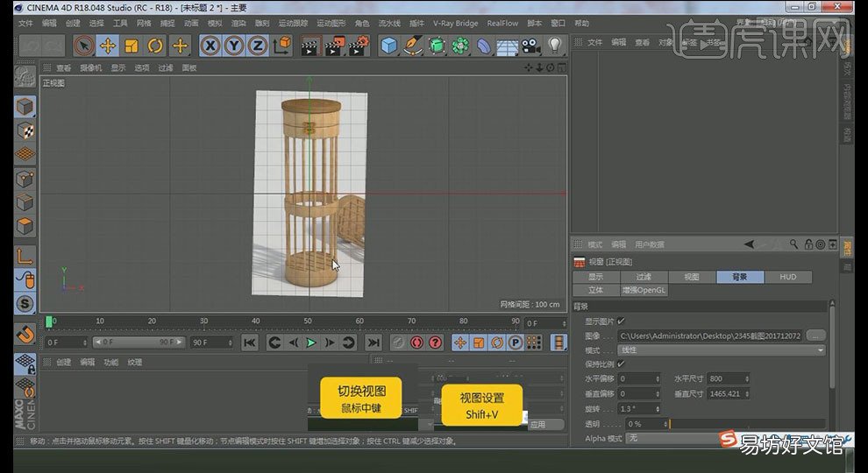Add a light bulb object
The width and height of the screenshot is (868, 473).
click(x=555, y=46)
